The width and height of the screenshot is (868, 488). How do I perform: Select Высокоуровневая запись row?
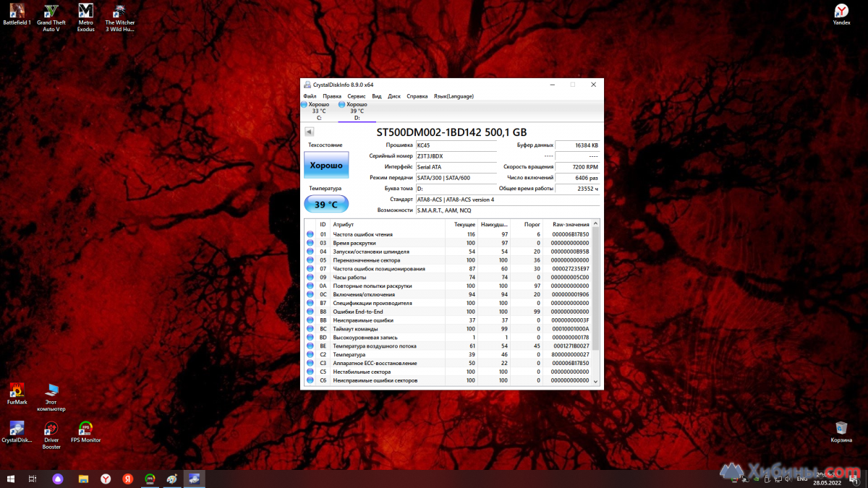click(x=448, y=338)
